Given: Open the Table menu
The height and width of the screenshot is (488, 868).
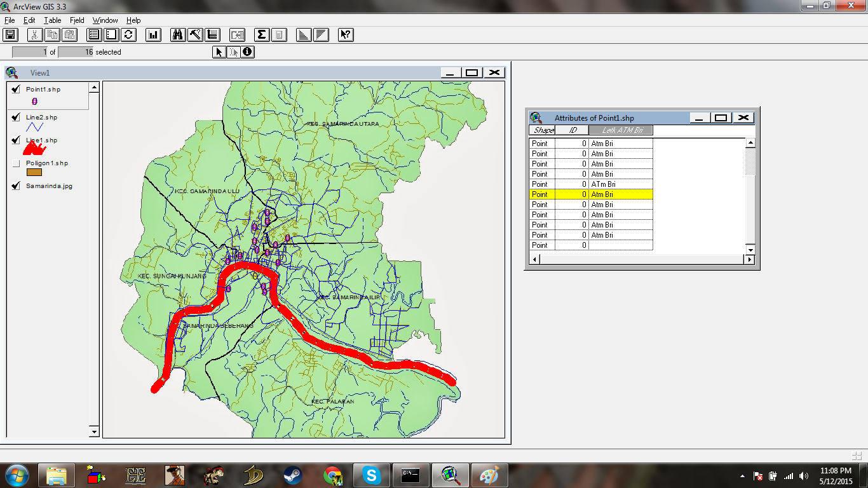Looking at the screenshot, I should click(52, 20).
